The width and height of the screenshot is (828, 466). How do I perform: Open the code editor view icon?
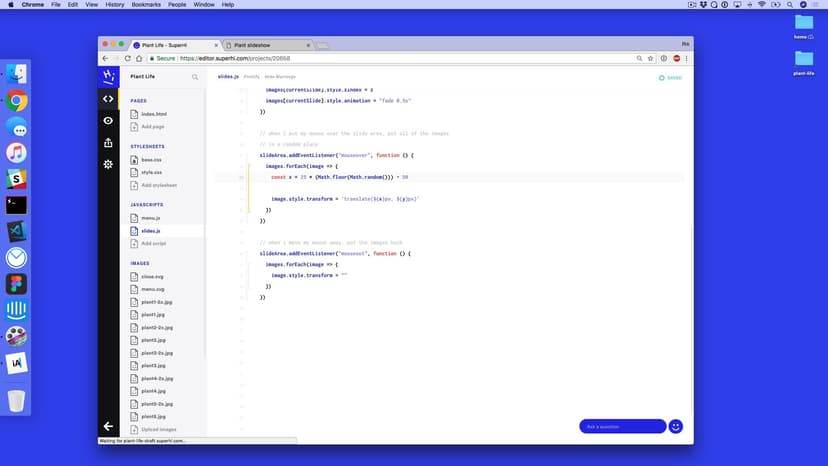[x=108, y=98]
